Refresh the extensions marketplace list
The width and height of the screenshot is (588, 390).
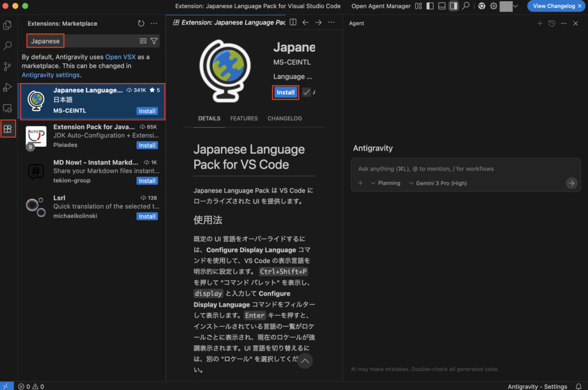click(x=141, y=24)
